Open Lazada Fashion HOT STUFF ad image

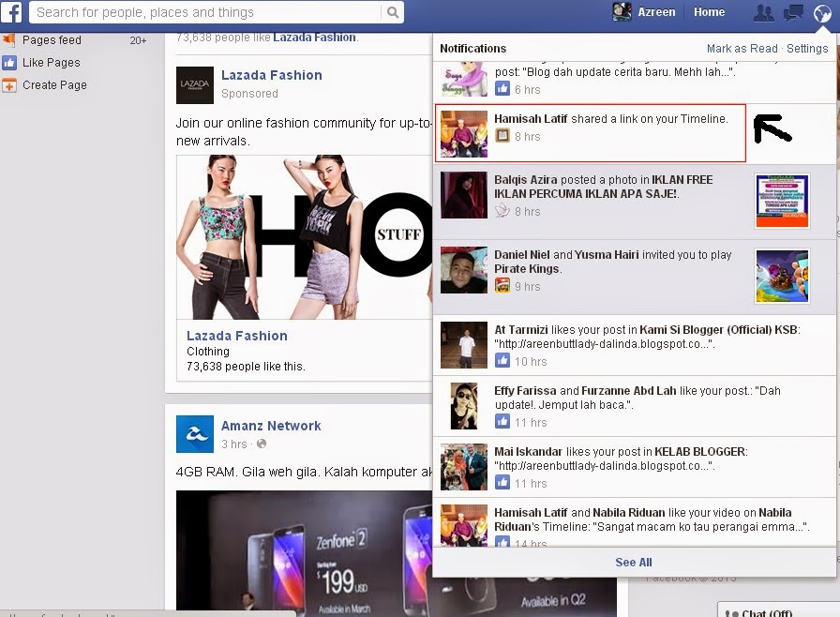coord(305,237)
